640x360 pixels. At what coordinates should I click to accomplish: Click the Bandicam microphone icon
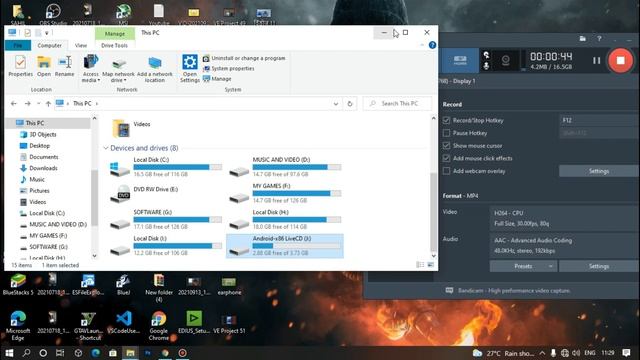tap(486, 66)
